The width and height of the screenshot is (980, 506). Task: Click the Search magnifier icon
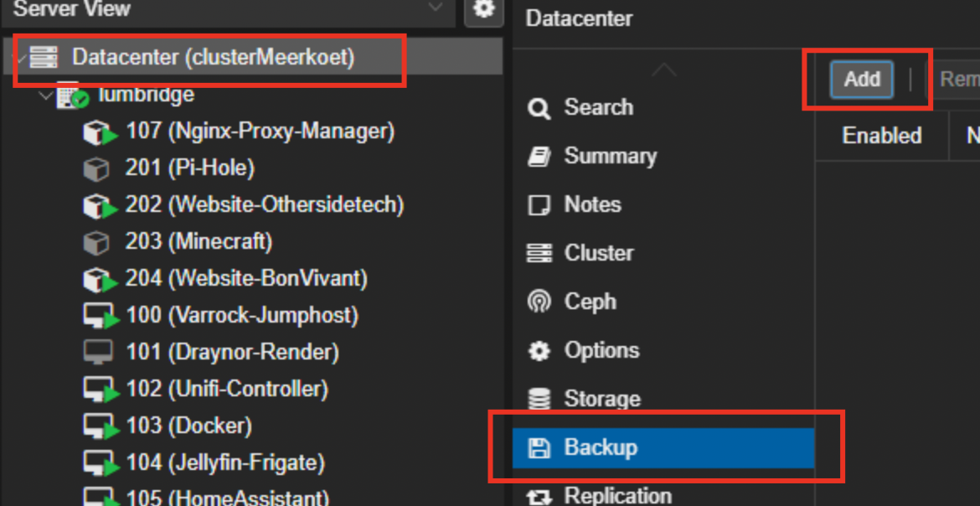(x=539, y=108)
